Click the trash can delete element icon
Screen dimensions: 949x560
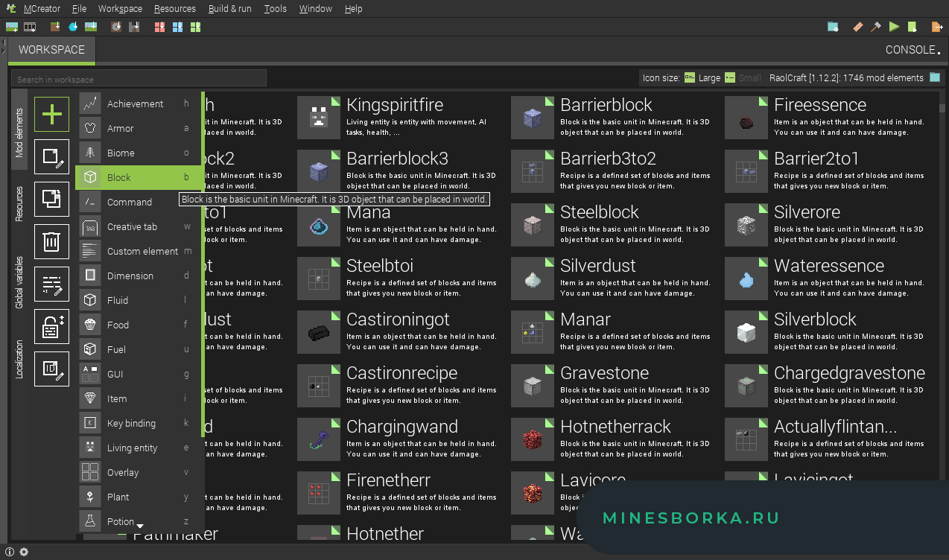point(51,241)
